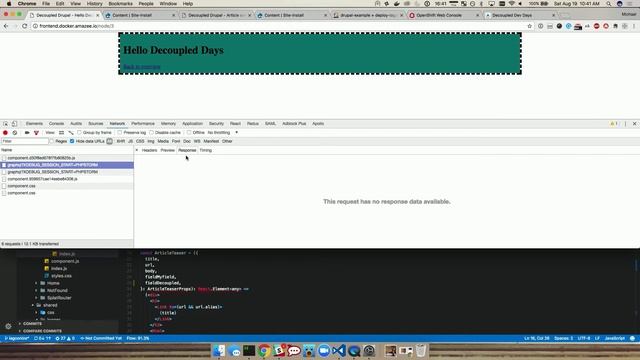Open Finder from the Dock

[x=219, y=351]
